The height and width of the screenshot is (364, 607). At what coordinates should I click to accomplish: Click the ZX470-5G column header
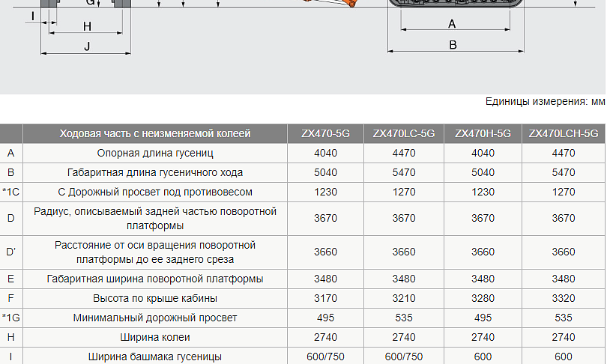(325, 133)
